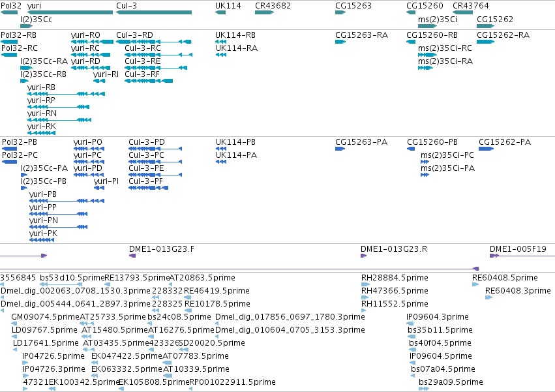The height and width of the screenshot is (392, 555).
Task: Click the CR43682 gene label
Action: [273, 6]
